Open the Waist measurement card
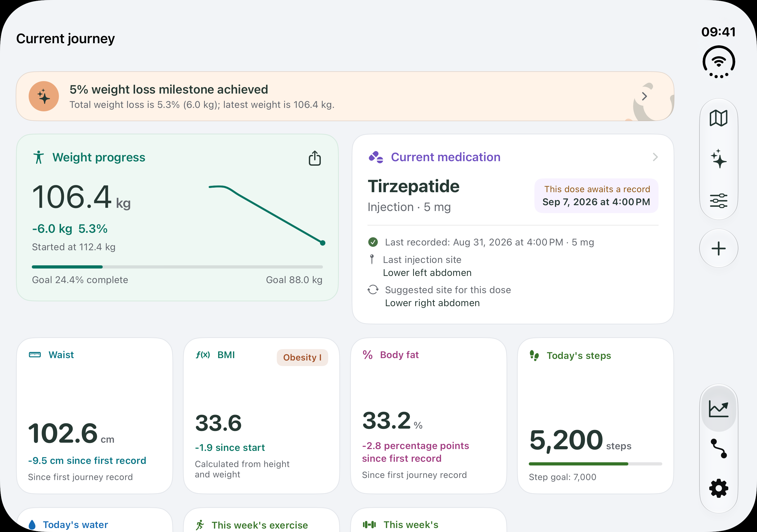 [x=95, y=416]
